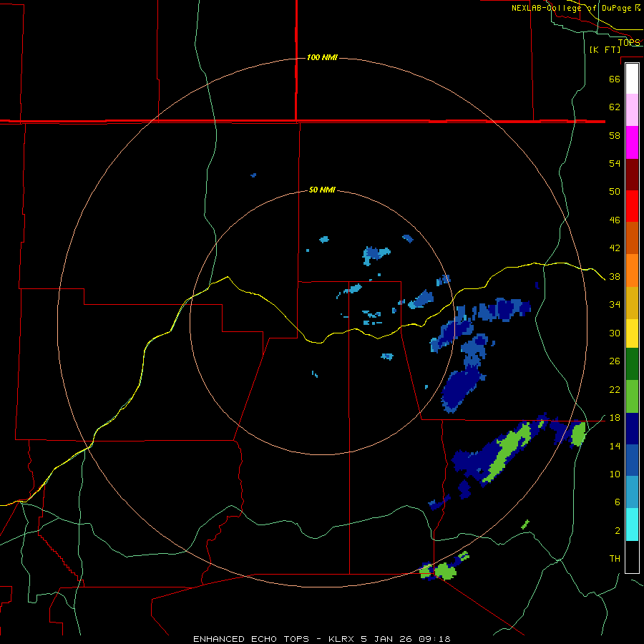Click the legend value 46
Viewport: 644px width, 644px height.
pos(615,220)
